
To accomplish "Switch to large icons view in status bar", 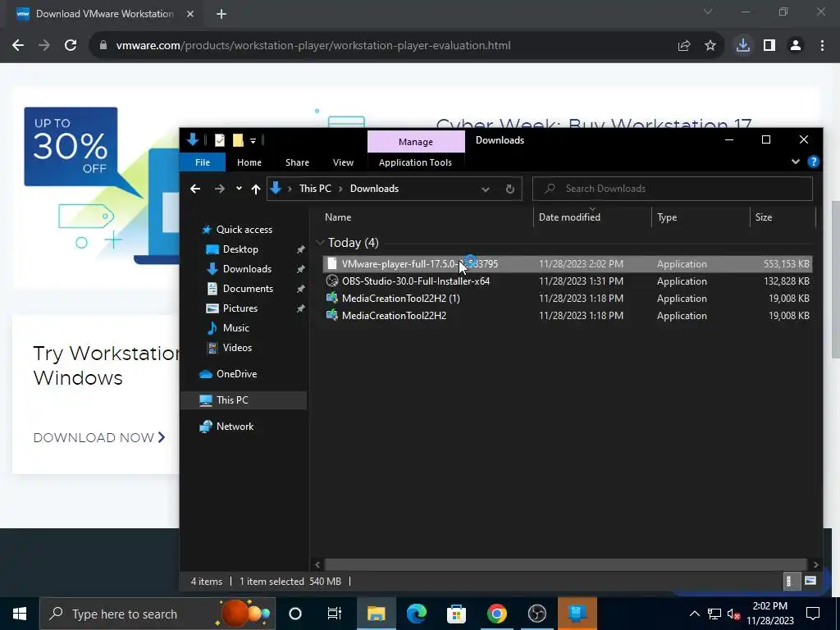I will [810, 582].
